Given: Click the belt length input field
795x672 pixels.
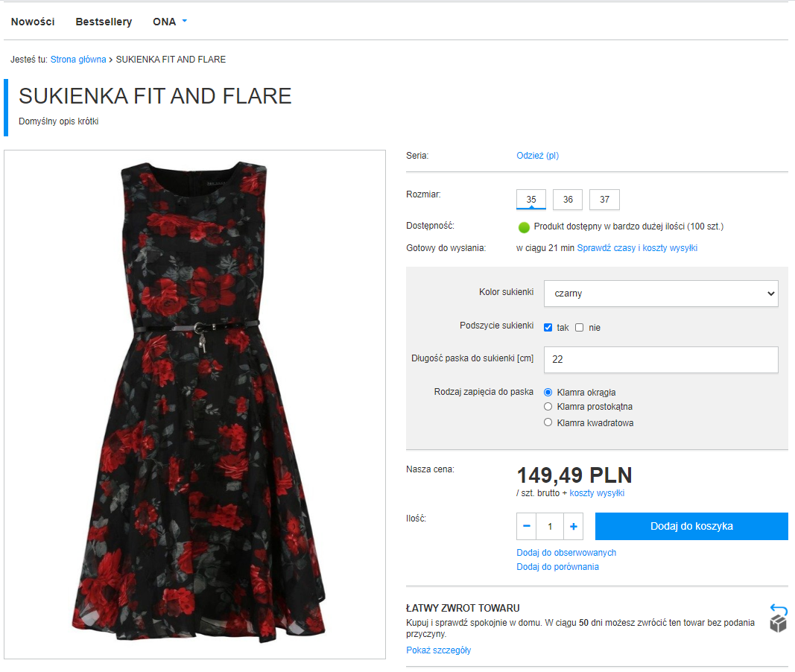Looking at the screenshot, I should (661, 359).
